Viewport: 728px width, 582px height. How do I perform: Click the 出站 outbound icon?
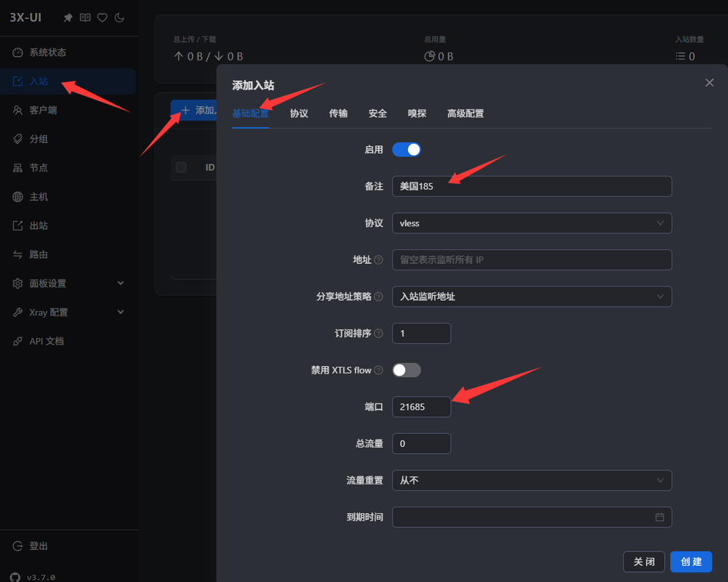(x=18, y=226)
